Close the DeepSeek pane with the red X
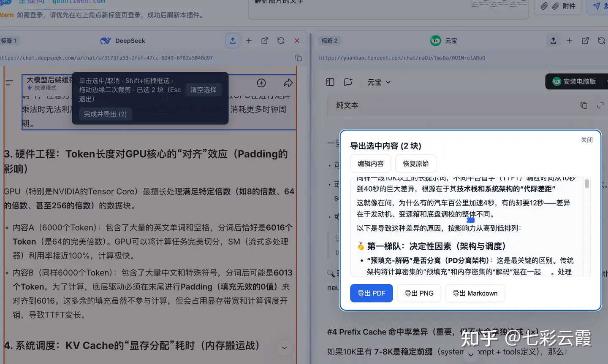This screenshot has height=364, width=608. (x=297, y=40)
